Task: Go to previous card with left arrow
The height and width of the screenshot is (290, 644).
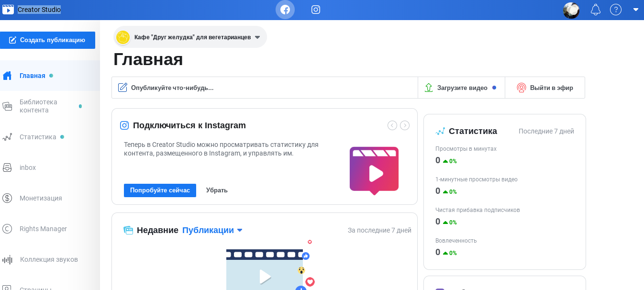Action: (x=392, y=125)
